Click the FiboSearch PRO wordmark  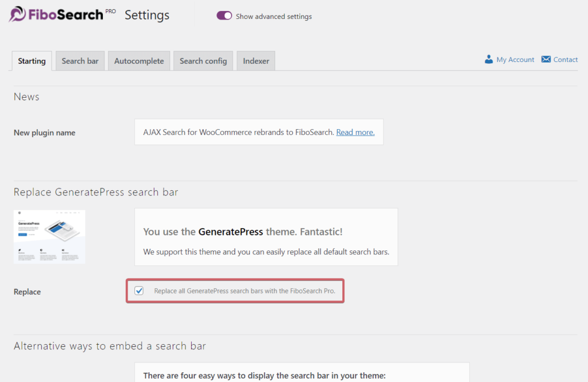click(x=72, y=14)
